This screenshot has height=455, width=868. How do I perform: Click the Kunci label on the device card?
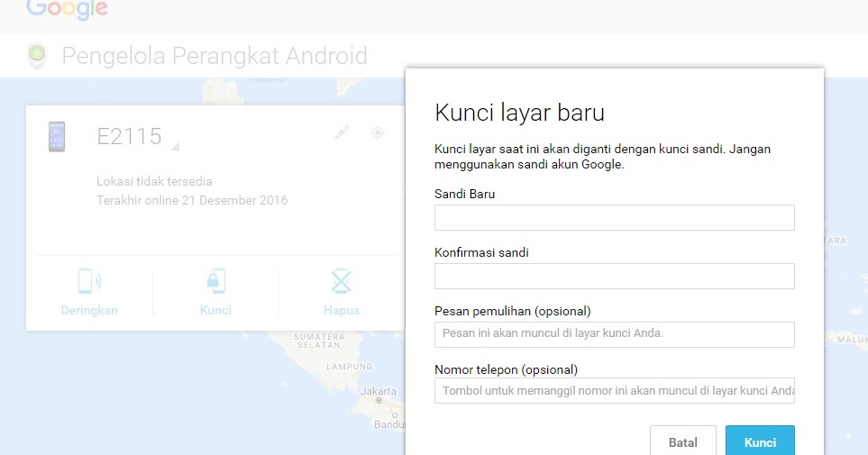click(215, 310)
